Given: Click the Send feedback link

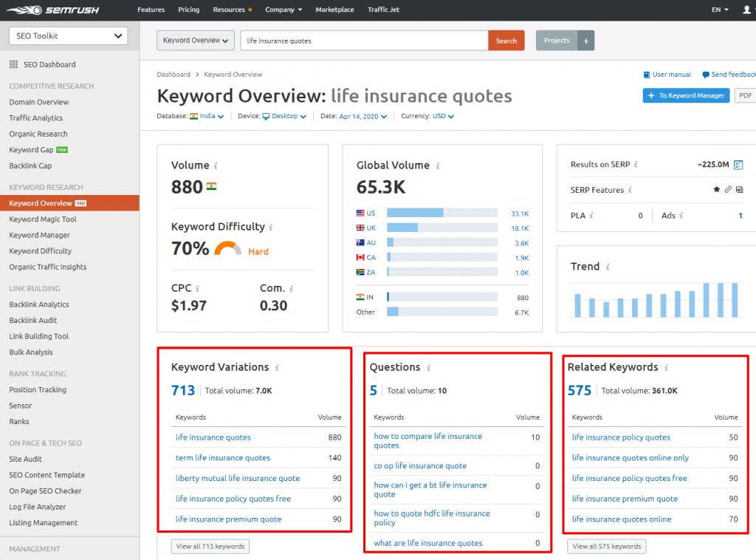Looking at the screenshot, I should 729,75.
